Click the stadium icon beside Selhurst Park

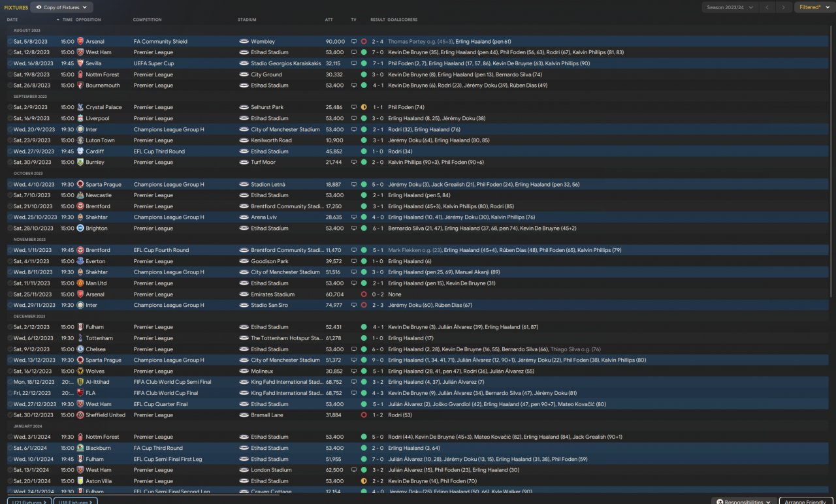tap(244, 107)
